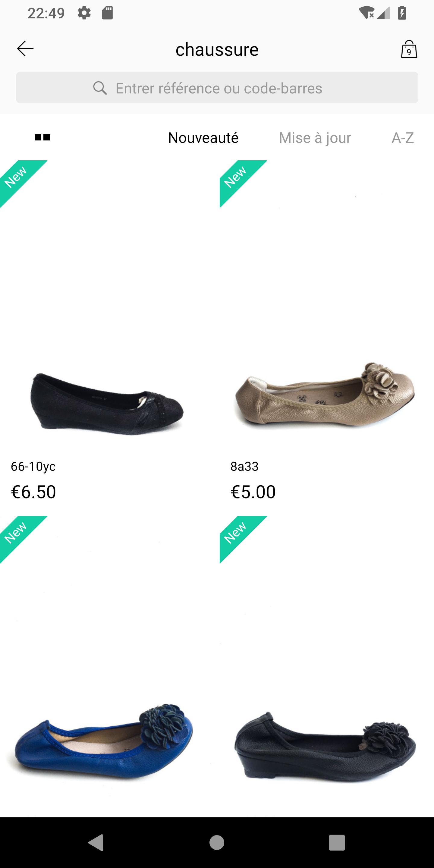The image size is (434, 868).
Task: Tap the €6.50 price label
Action: [33, 492]
